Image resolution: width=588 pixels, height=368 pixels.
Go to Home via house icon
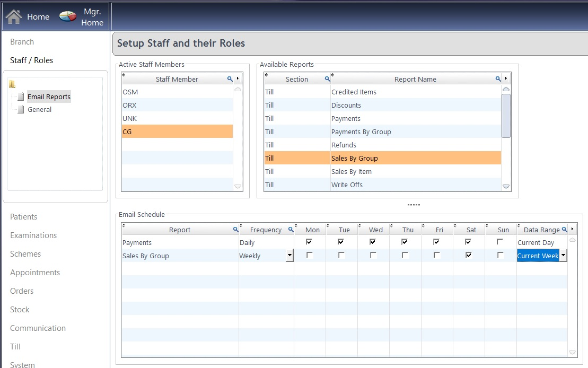pyautogui.click(x=14, y=16)
